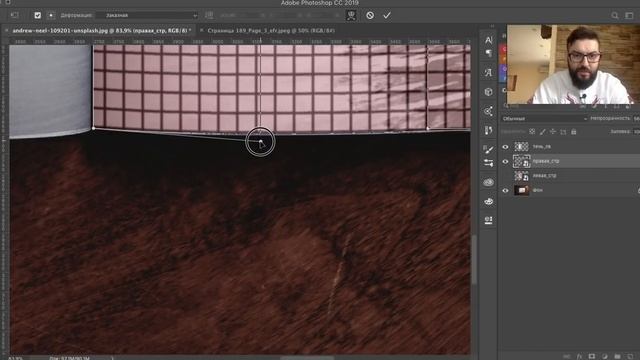
Task: Click the warp mesh bottom-right corner point
Action: pyautogui.click(x=428, y=129)
